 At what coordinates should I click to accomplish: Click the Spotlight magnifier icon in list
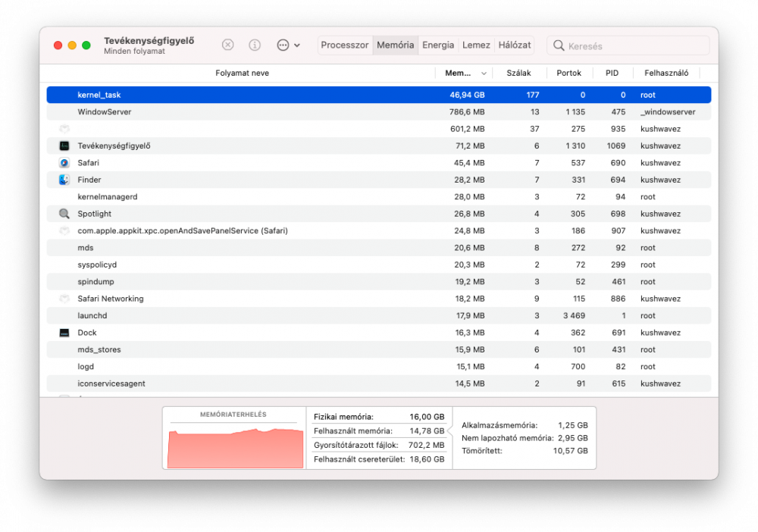coord(64,214)
